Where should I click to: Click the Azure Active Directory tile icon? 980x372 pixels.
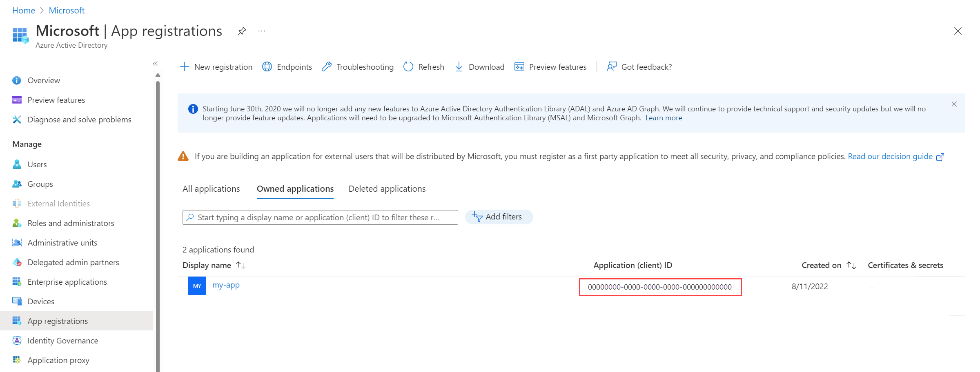point(20,35)
